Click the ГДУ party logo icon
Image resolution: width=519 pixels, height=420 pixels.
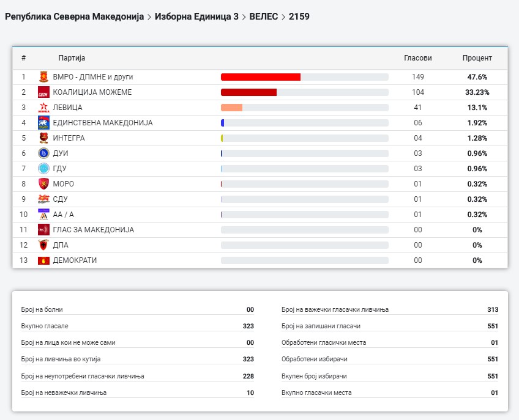click(43, 169)
